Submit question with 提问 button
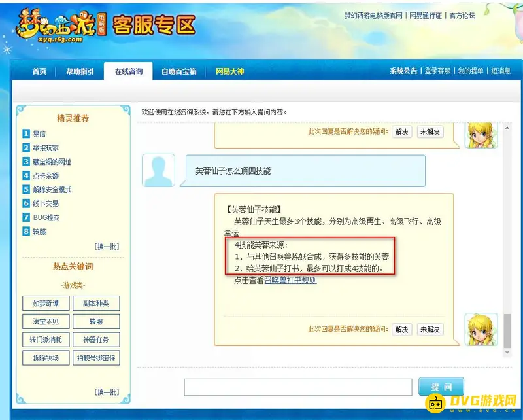Viewport: 523px width, 420px height. pyautogui.click(x=441, y=387)
